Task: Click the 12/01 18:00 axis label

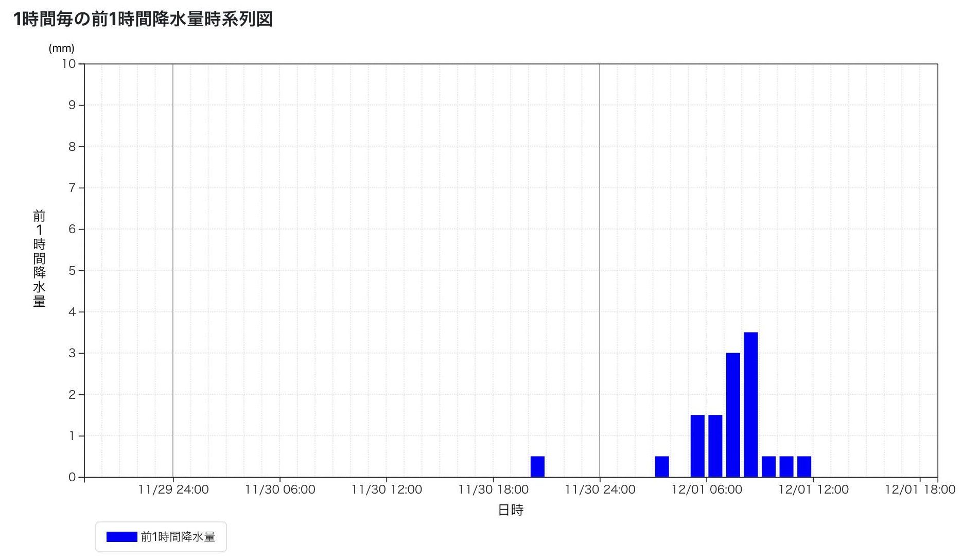Action: pos(920,489)
